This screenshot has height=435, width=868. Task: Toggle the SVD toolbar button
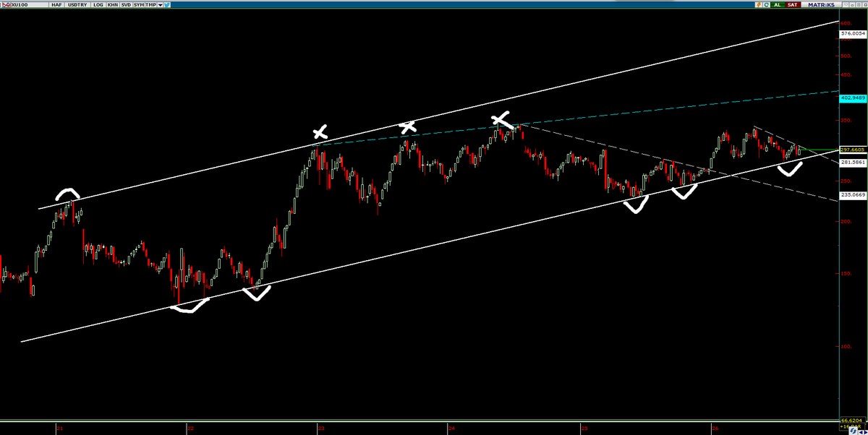(x=126, y=5)
